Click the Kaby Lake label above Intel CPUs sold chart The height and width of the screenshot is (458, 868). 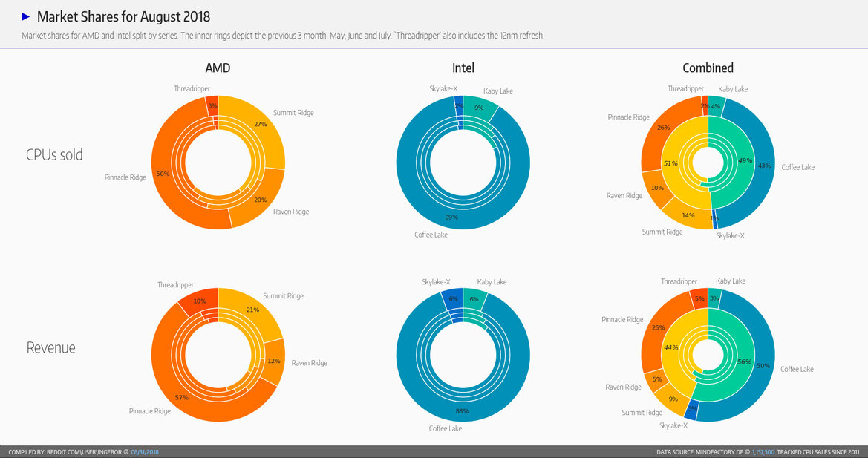[498, 91]
